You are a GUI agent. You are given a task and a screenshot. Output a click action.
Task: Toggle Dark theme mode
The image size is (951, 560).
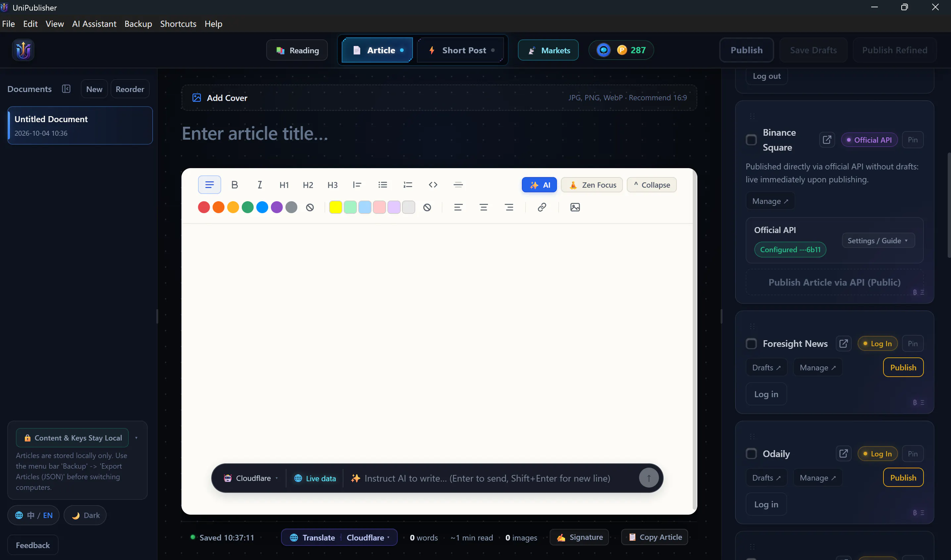85,515
